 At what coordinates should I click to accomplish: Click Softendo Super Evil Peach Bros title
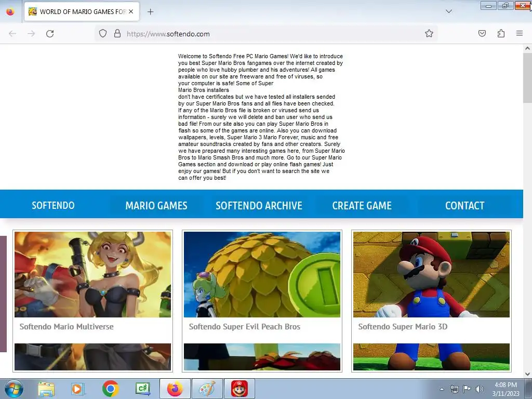click(244, 326)
